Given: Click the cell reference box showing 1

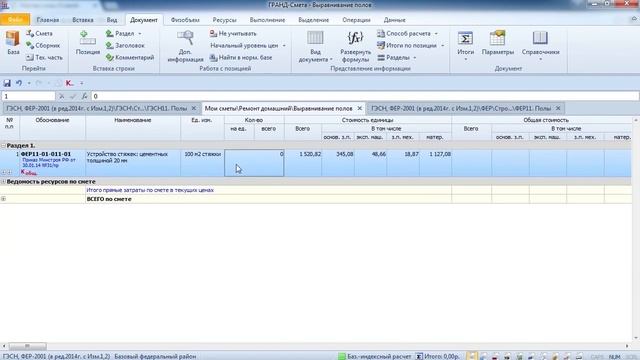Looking at the screenshot, I should (x=28, y=96).
